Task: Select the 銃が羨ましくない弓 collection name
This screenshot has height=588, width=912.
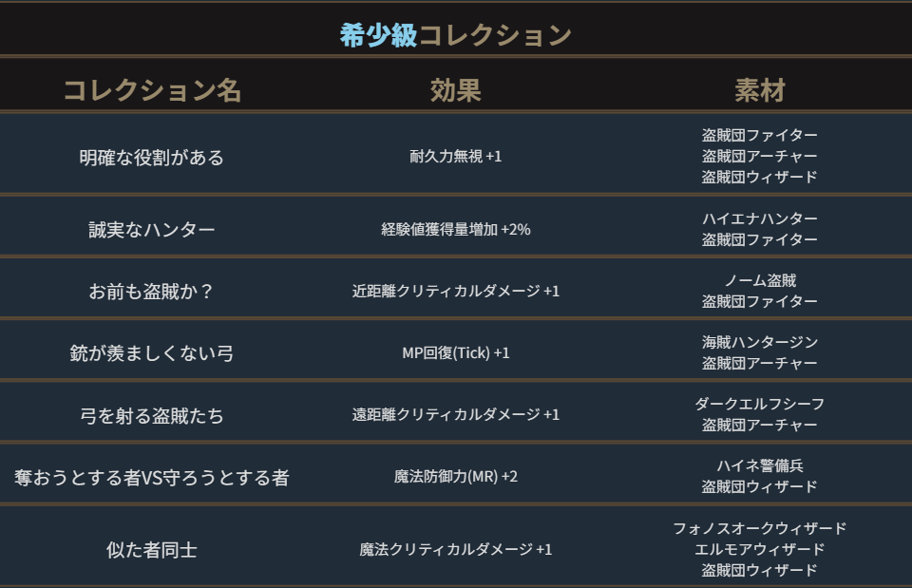Action: [152, 353]
